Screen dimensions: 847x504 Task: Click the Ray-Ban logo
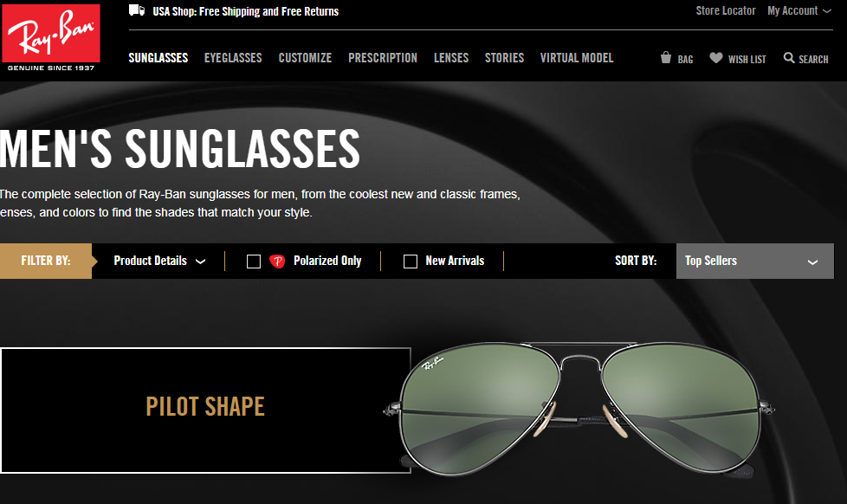pyautogui.click(x=51, y=38)
